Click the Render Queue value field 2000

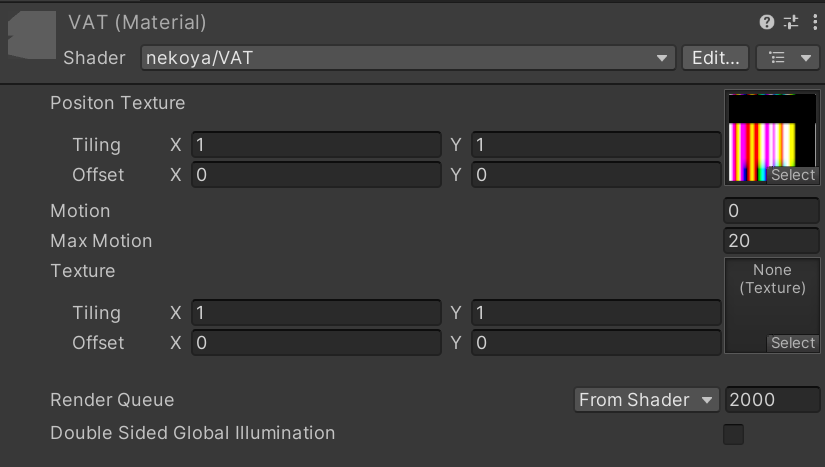click(x=771, y=400)
